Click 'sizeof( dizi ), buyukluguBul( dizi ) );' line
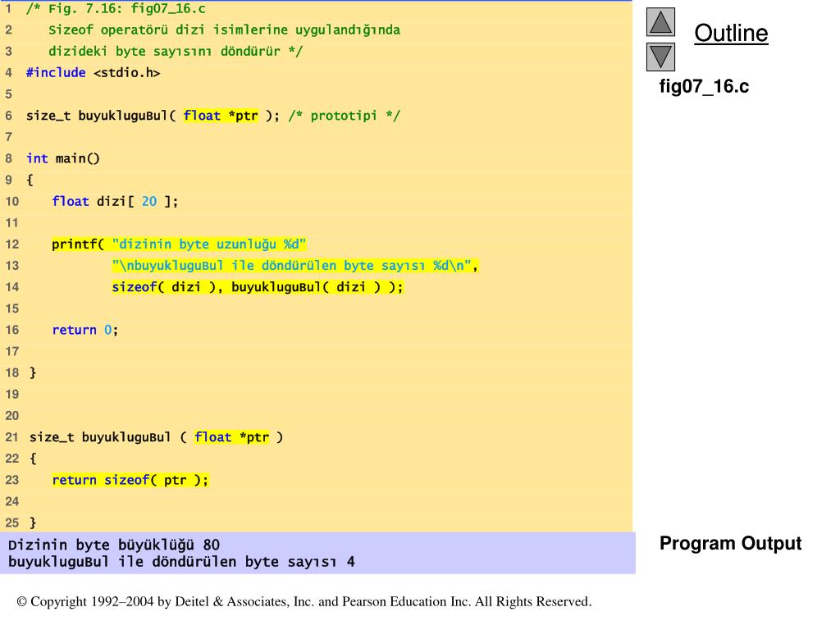The image size is (840, 630). pos(257,287)
